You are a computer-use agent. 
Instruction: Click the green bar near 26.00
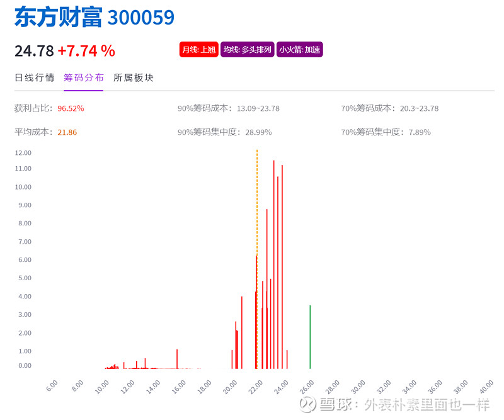click(x=310, y=337)
